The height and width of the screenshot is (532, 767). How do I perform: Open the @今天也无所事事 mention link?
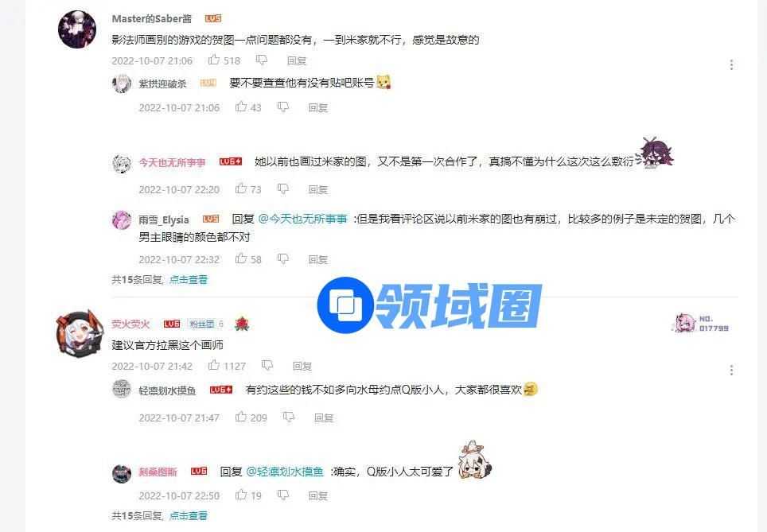pyautogui.click(x=303, y=219)
